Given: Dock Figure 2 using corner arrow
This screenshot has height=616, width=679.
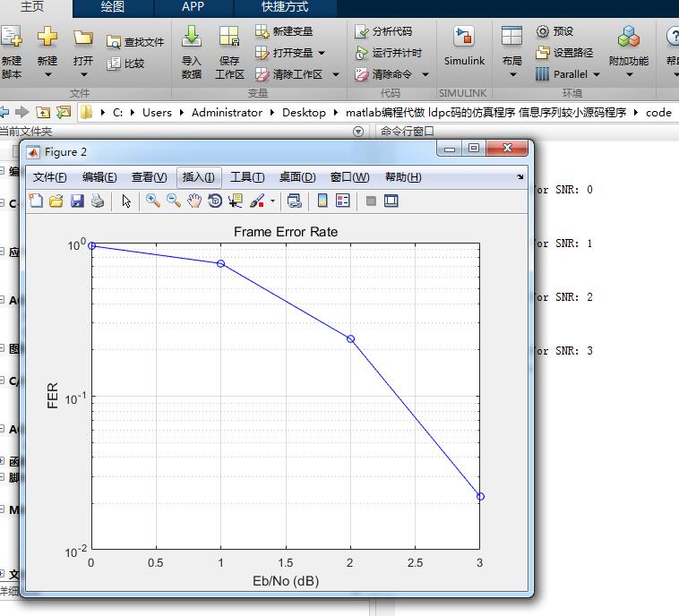Looking at the screenshot, I should click(520, 176).
